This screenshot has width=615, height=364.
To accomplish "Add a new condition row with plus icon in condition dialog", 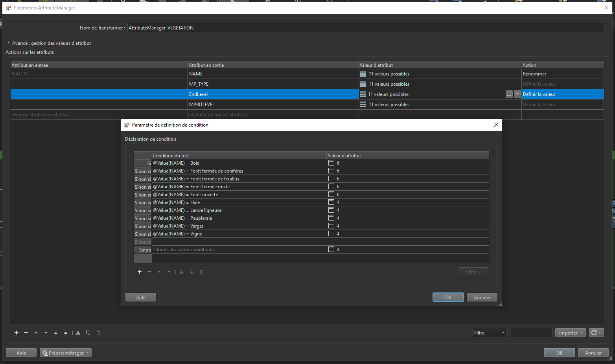I will pos(140,272).
